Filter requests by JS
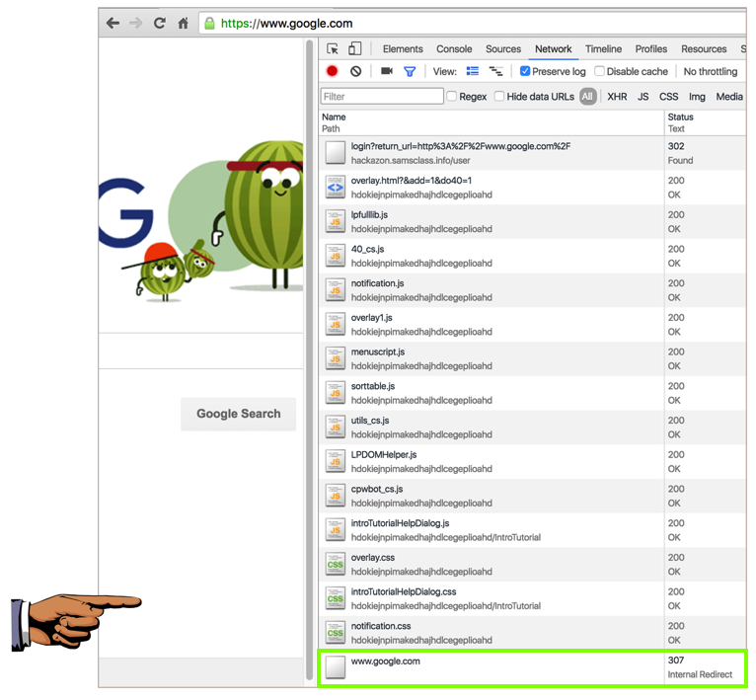Screen dimensions: 756x700 click(x=643, y=97)
